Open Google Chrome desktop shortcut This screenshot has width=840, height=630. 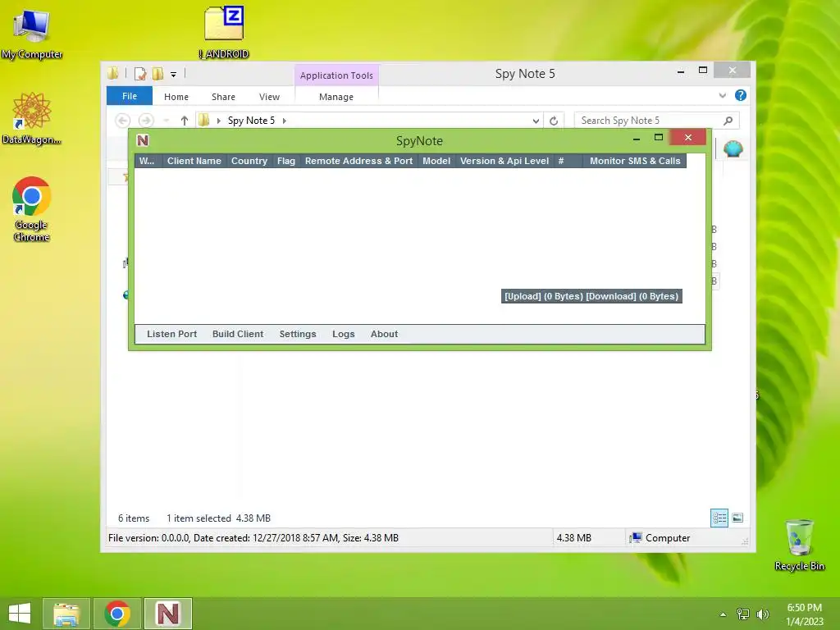pyautogui.click(x=32, y=209)
